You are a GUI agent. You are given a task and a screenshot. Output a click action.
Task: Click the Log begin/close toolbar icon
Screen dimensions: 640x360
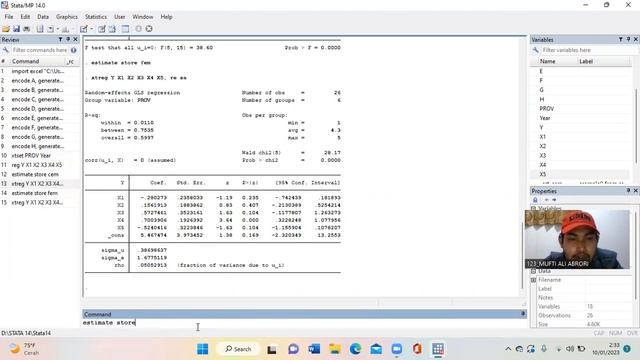pyautogui.click(x=40, y=29)
